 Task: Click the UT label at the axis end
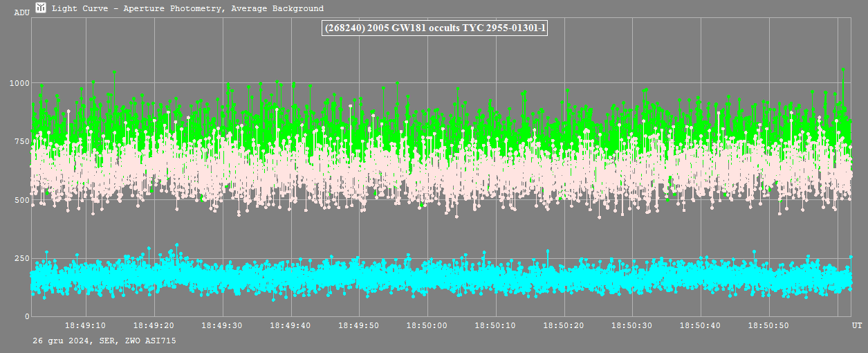pos(857,325)
